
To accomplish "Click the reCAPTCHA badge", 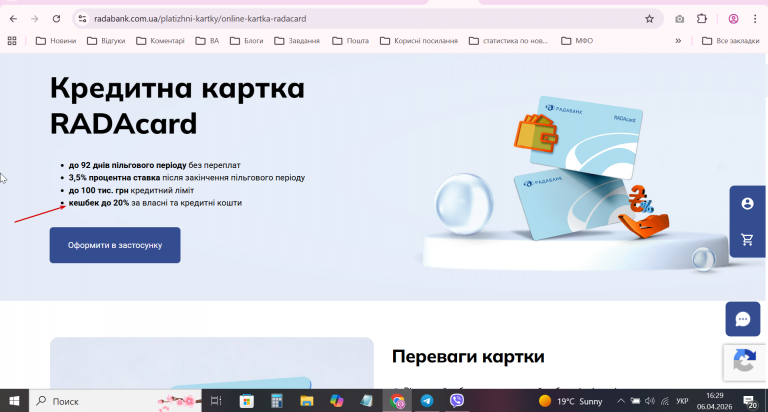I will coord(744,362).
